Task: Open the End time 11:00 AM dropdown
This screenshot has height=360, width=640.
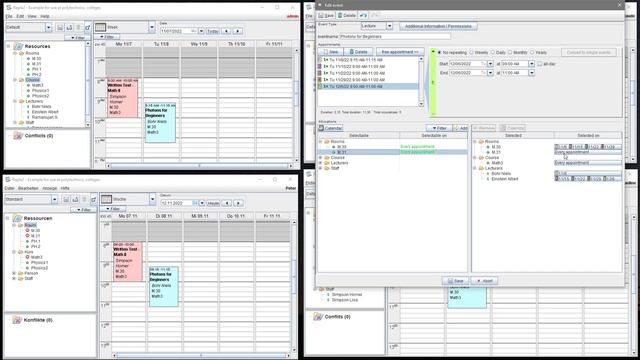Action: (531, 73)
